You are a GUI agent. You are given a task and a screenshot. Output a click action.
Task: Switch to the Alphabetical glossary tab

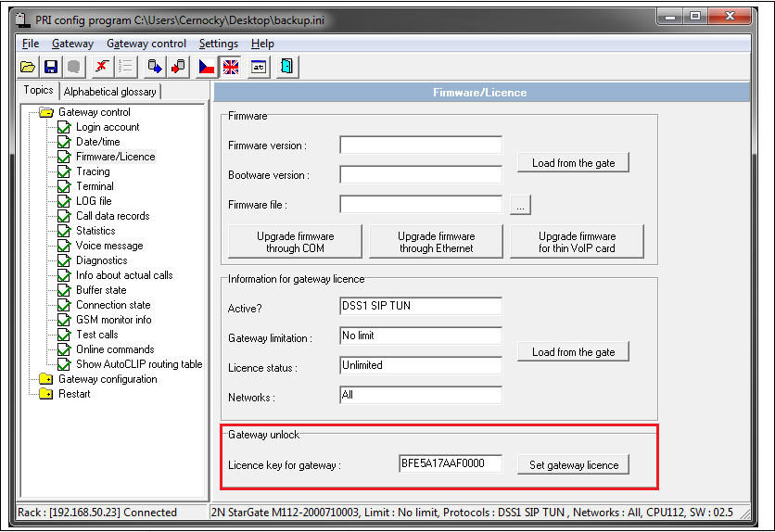tap(109, 92)
